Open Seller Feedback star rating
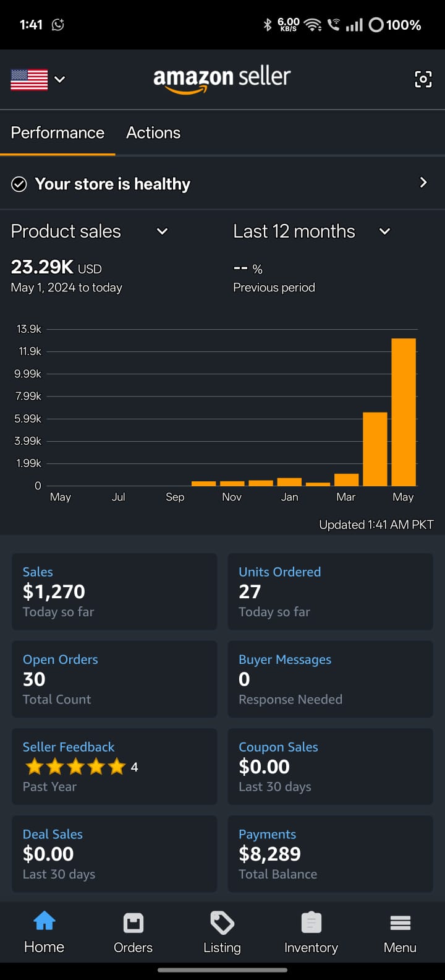This screenshot has width=445, height=980. tap(75, 767)
